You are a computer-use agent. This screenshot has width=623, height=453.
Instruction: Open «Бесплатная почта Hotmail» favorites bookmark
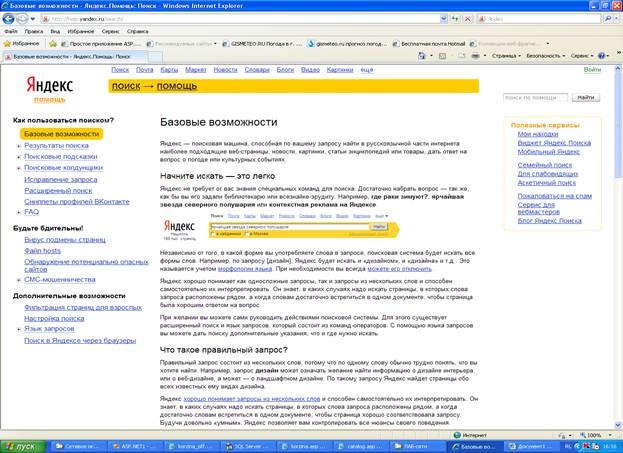pos(429,44)
